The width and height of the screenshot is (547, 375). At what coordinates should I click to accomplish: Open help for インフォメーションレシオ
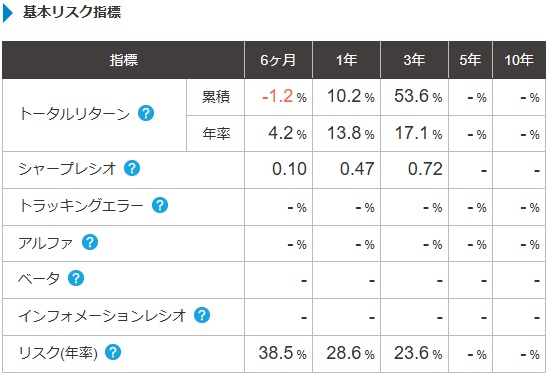[202, 315]
